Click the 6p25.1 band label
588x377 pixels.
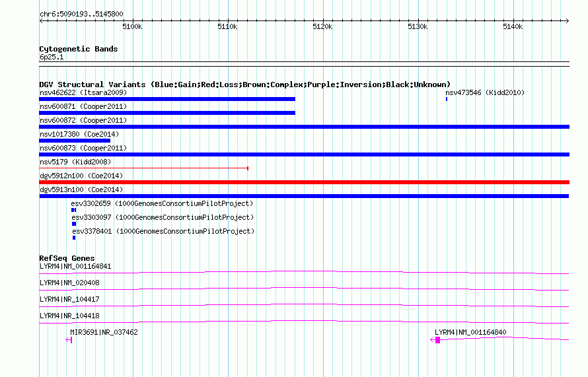pos(52,57)
